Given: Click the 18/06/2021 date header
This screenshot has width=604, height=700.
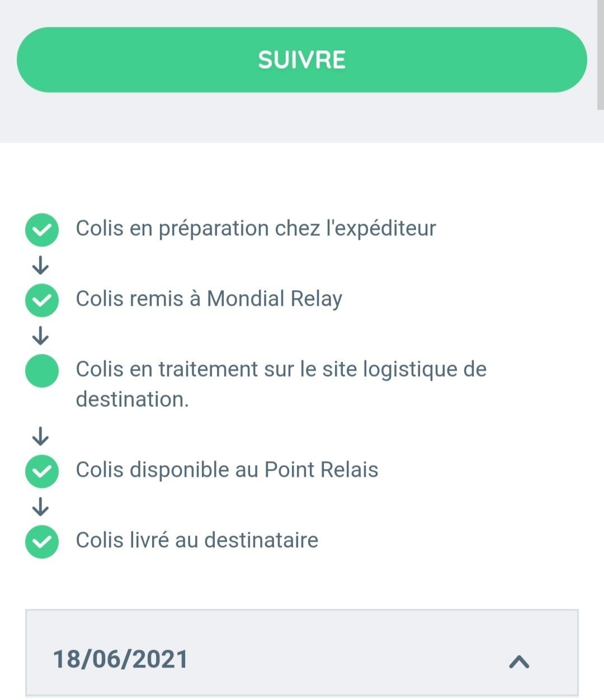Looking at the screenshot, I should point(120,659).
